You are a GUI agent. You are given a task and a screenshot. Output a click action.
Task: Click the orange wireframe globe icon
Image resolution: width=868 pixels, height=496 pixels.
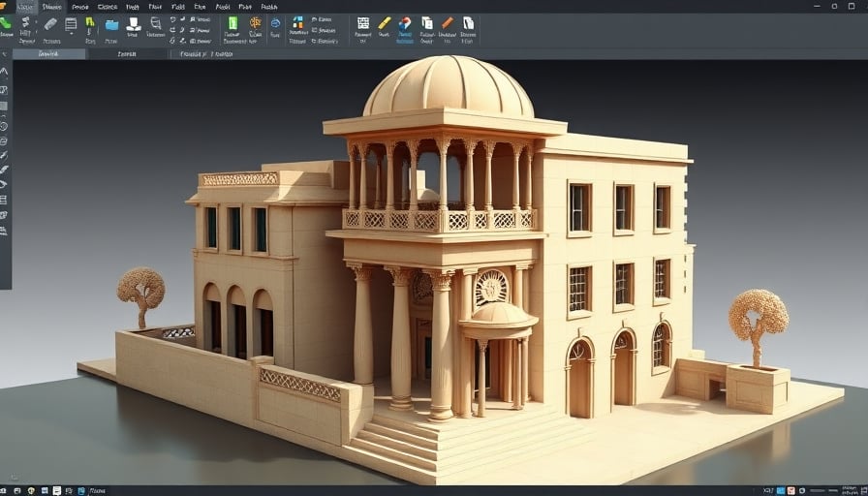point(255,22)
